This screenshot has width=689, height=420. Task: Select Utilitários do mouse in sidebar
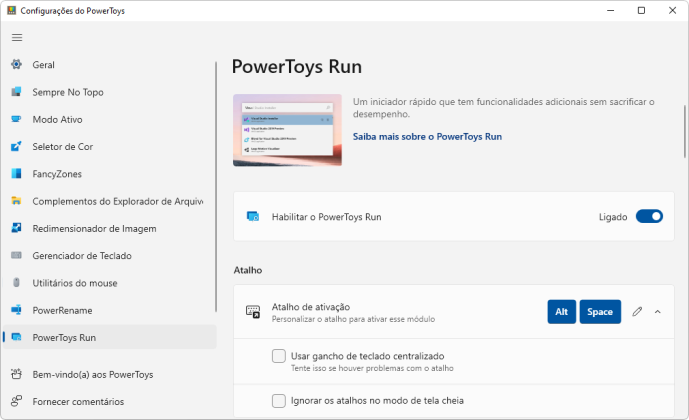point(109,282)
